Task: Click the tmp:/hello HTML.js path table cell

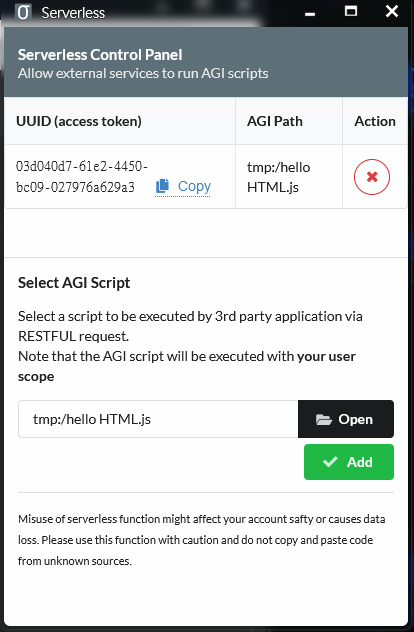Action: (x=289, y=177)
